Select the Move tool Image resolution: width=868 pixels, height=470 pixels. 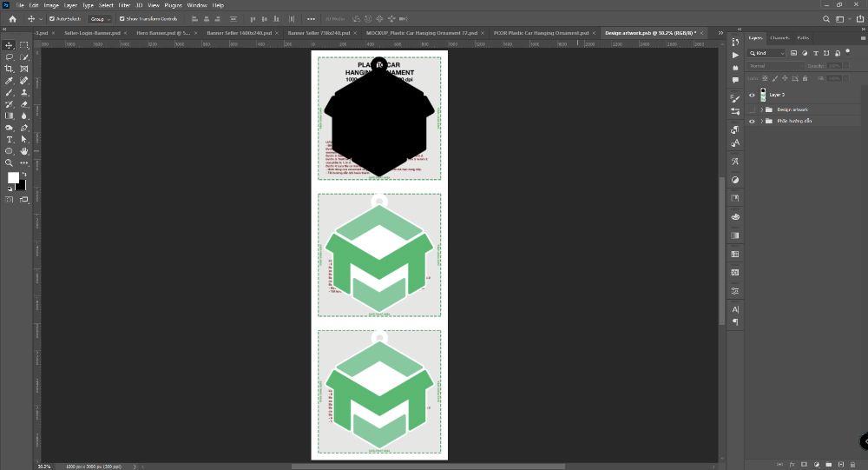point(10,45)
